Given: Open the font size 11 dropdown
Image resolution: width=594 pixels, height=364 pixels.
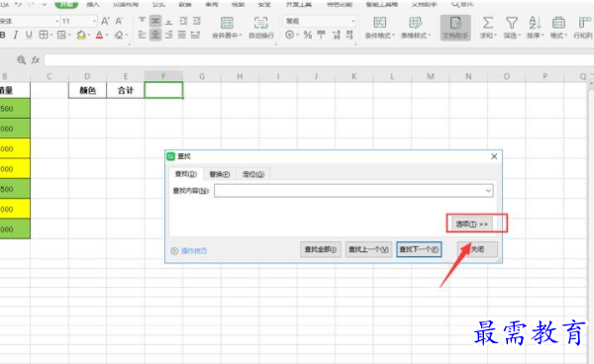Looking at the screenshot, I should click(x=94, y=21).
